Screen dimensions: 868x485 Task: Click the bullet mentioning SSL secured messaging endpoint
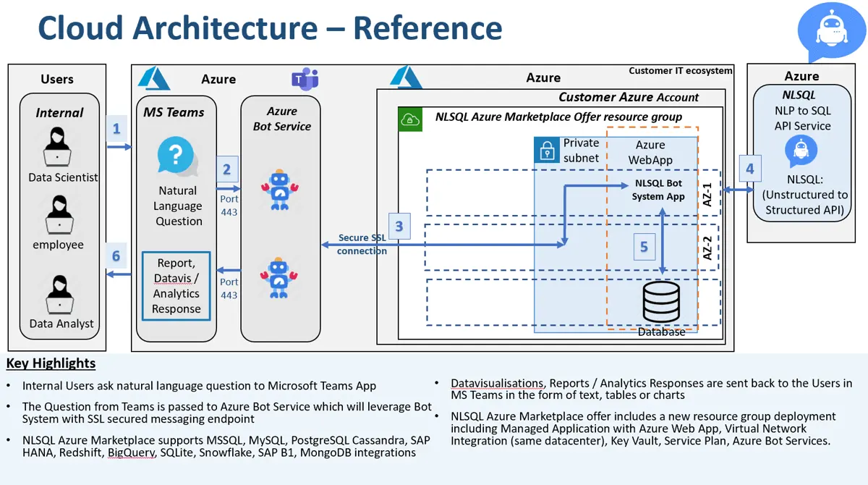click(227, 413)
